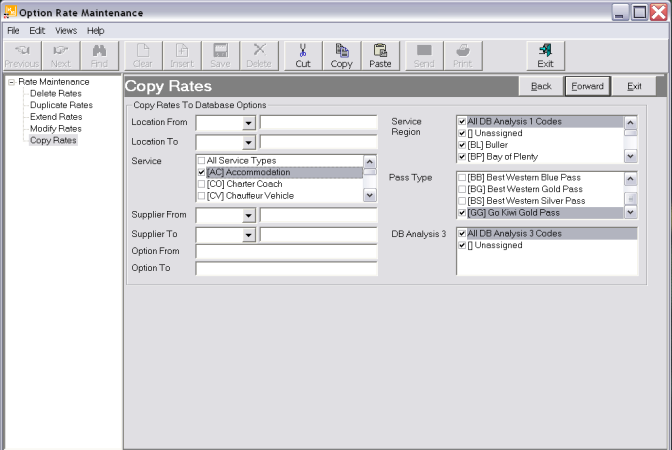This screenshot has width=672, height=450.
Task: Check [BS] Best Western Silver Pass
Action: [x=462, y=201]
